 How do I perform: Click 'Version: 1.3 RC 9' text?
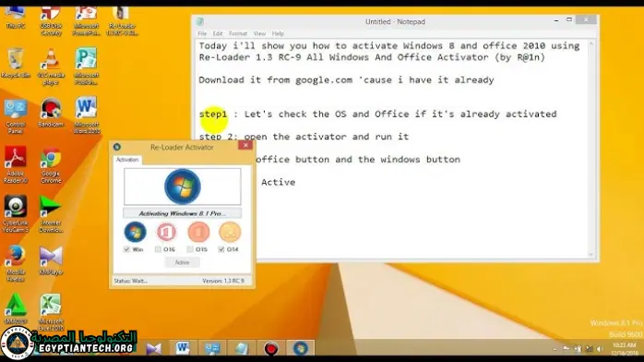(223, 281)
